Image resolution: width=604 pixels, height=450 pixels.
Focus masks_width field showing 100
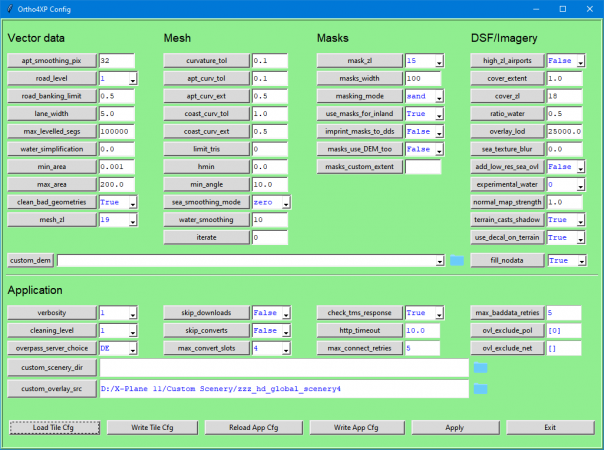coord(423,79)
